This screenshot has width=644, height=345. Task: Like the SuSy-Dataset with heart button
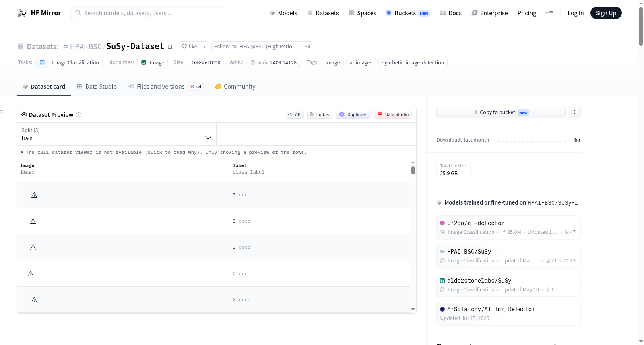(189, 47)
